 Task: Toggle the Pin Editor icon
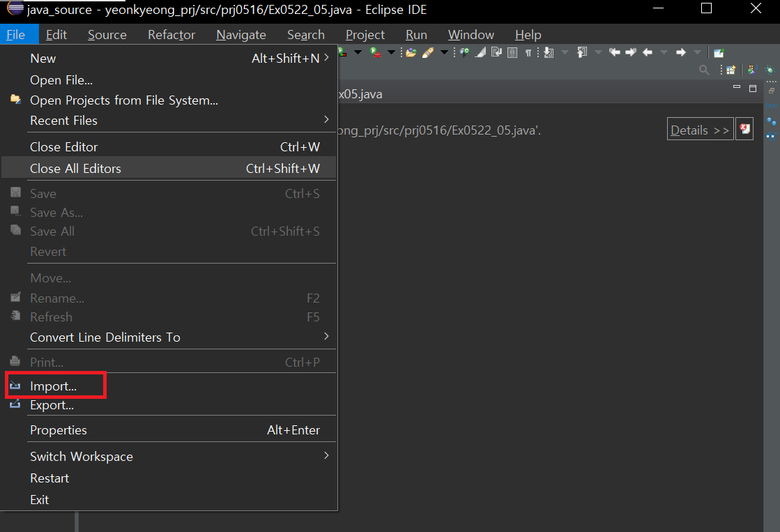click(719, 52)
